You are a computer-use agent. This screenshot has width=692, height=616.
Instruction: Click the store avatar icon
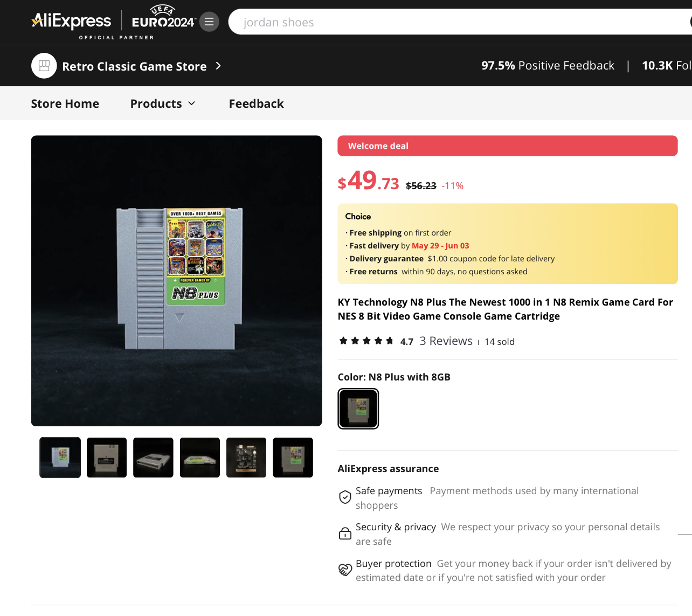click(44, 66)
